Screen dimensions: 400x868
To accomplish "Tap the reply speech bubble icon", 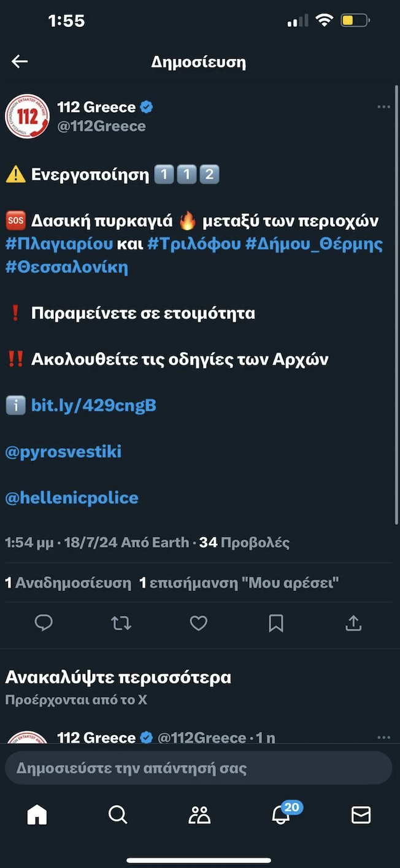I will (44, 623).
